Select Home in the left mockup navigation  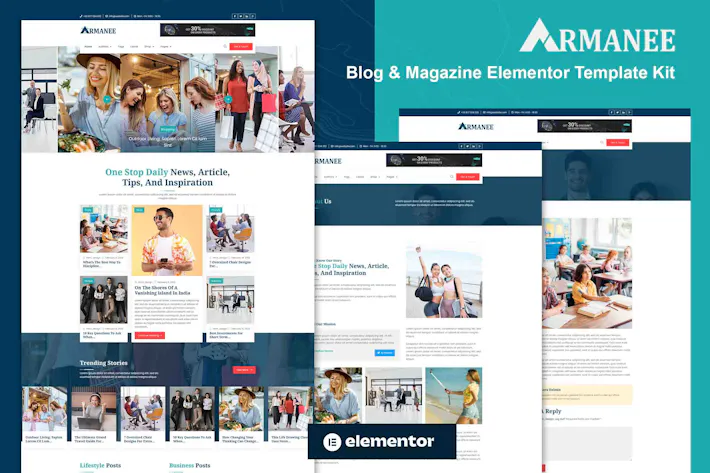[x=88, y=47]
